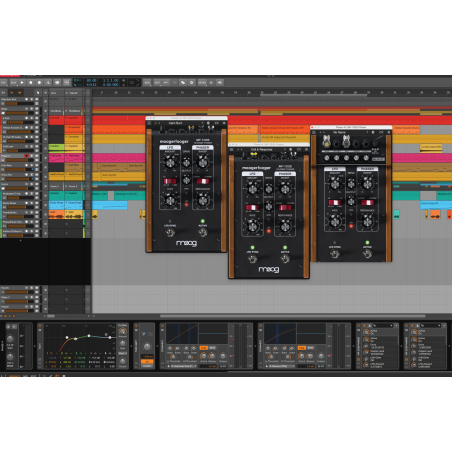452x452 pixels.
Task: Open hamburger menu of the middle Moog plugin
Action: (x=232, y=150)
